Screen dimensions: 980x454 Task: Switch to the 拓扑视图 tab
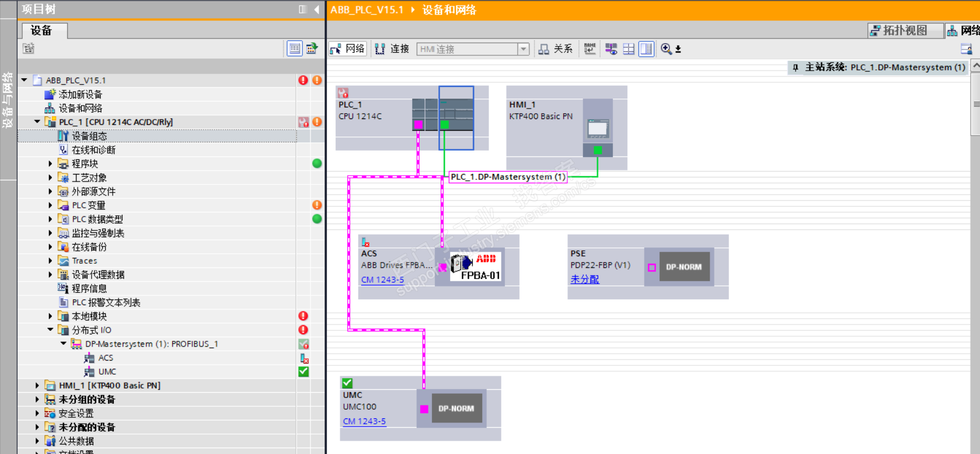[904, 31]
